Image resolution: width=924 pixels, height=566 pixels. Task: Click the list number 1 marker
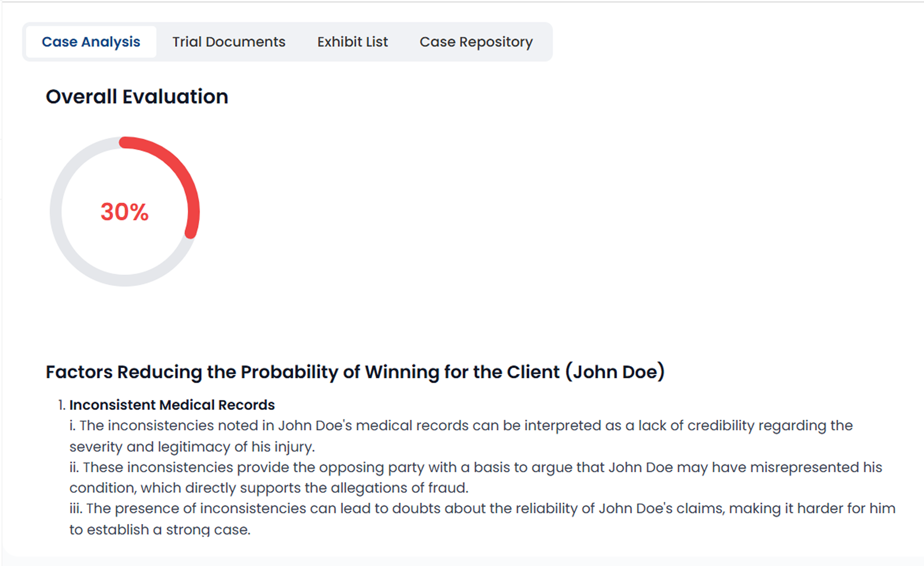(x=61, y=405)
